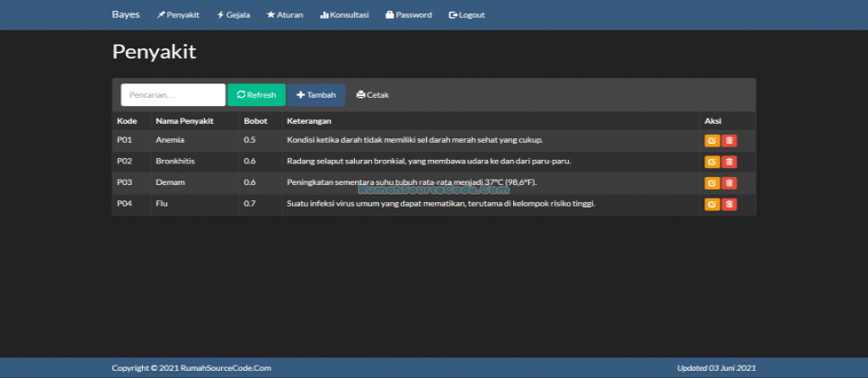Select the P01 code cell
The image size is (868, 378).
pos(125,140)
